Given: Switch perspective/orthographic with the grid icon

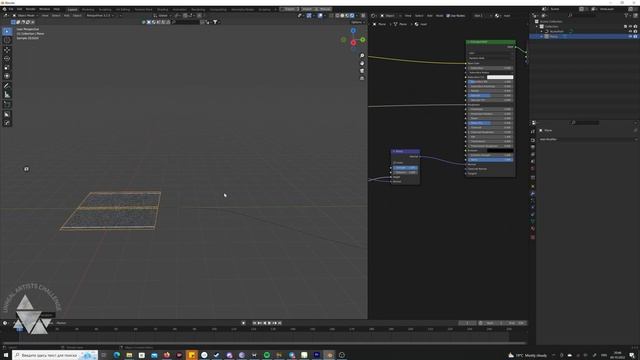Looking at the screenshot, I should point(362,78).
